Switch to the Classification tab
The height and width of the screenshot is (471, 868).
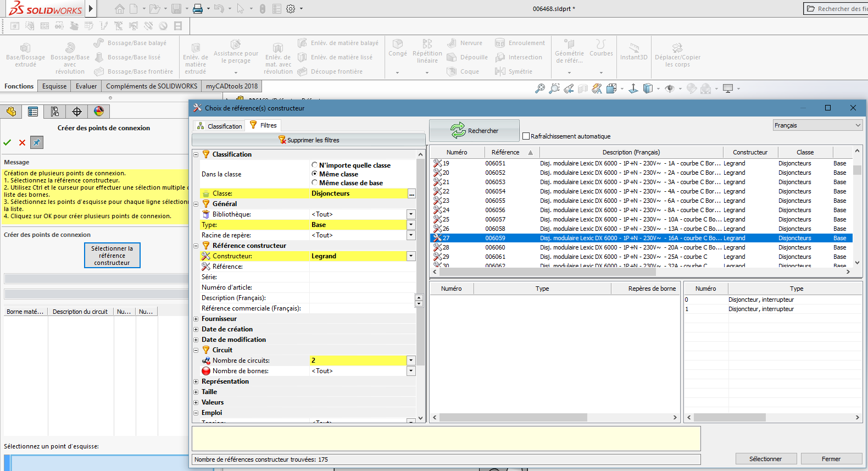coord(219,126)
